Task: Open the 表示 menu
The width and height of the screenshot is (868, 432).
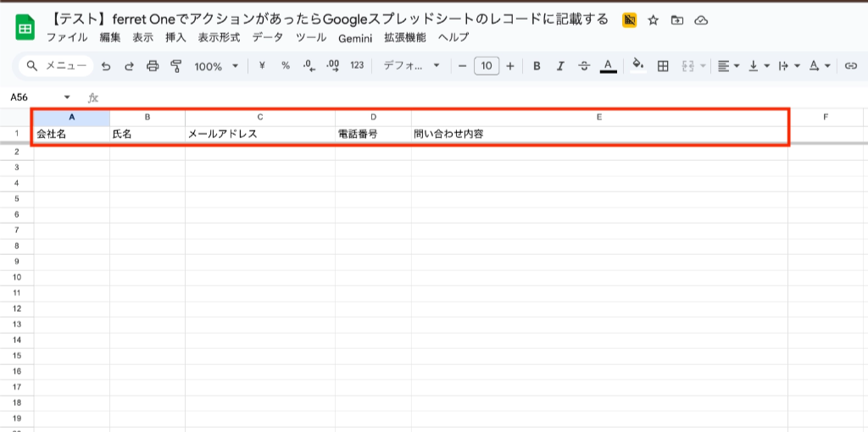Action: pyautogui.click(x=142, y=37)
